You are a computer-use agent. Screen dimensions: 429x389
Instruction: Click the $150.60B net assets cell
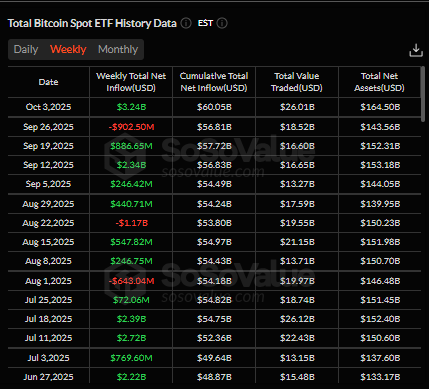point(380,338)
